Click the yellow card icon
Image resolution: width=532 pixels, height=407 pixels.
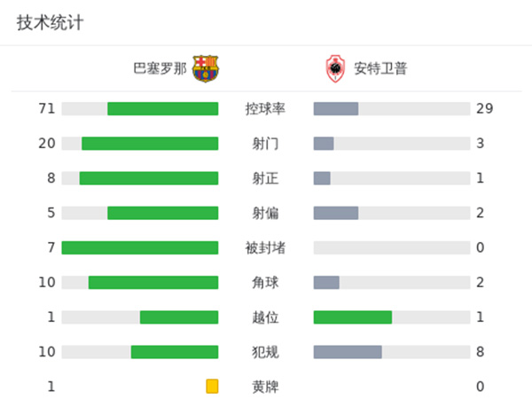point(212,386)
